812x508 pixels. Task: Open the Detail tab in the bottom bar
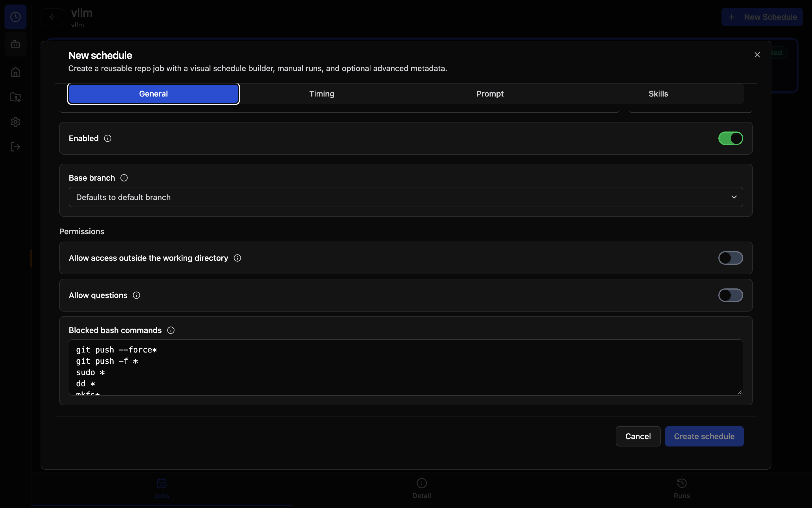point(422,489)
